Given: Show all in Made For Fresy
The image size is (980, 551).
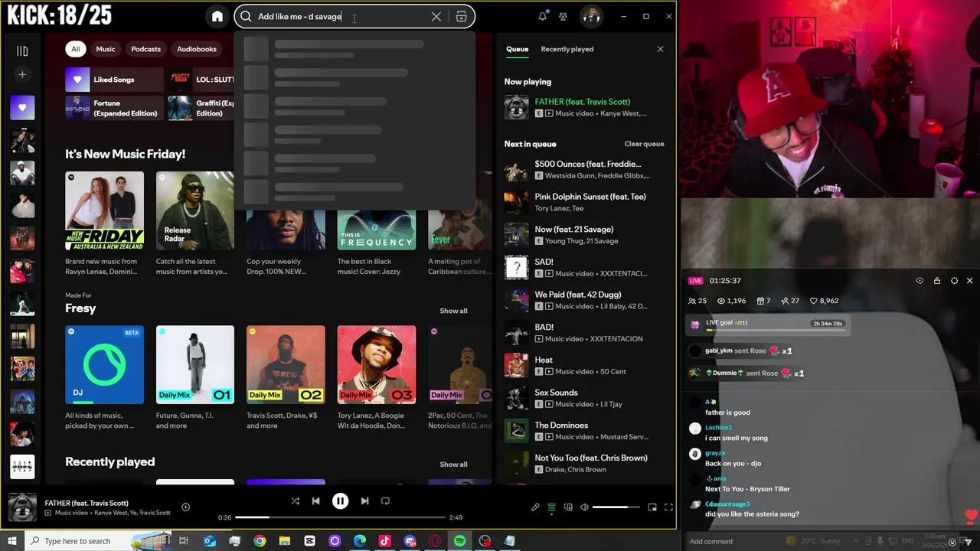Looking at the screenshot, I should (x=453, y=311).
